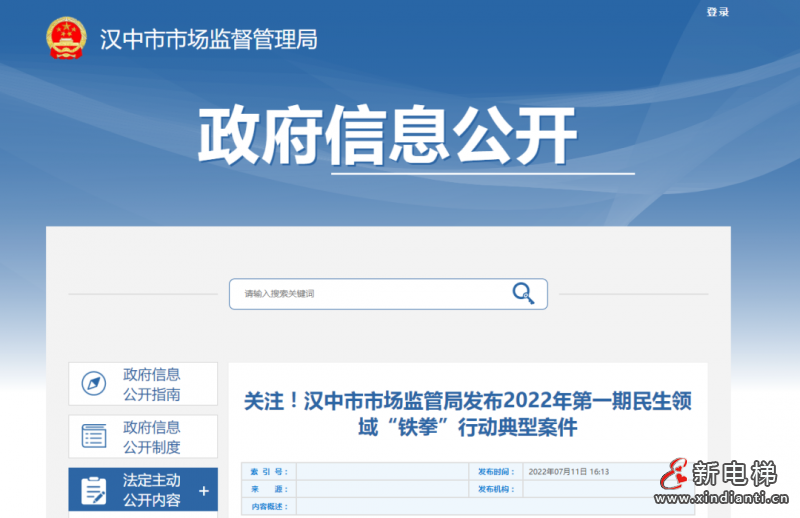This screenshot has width=800, height=518.
Task: Focus the 请输入搜索关键词 search field
Action: (x=370, y=294)
